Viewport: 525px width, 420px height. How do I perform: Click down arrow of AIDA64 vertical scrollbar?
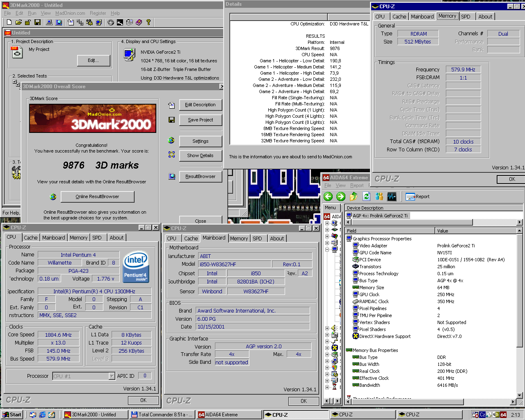(x=520, y=395)
